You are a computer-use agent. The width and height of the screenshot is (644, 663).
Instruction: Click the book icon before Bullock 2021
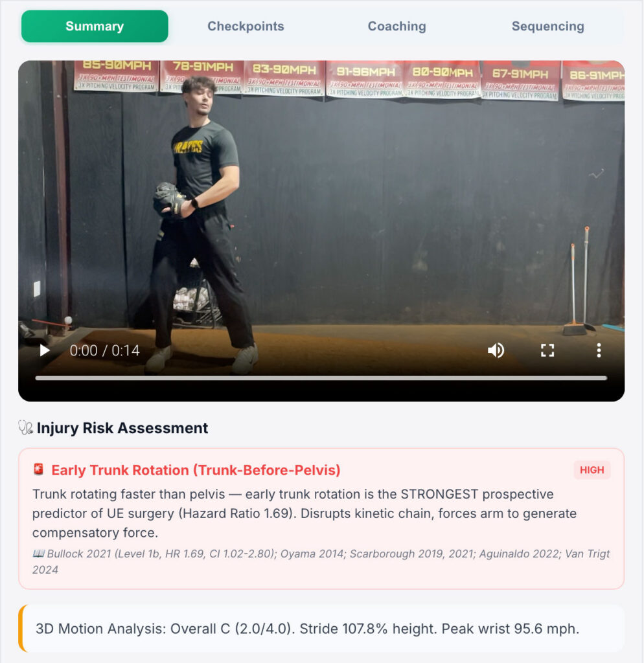(x=38, y=554)
